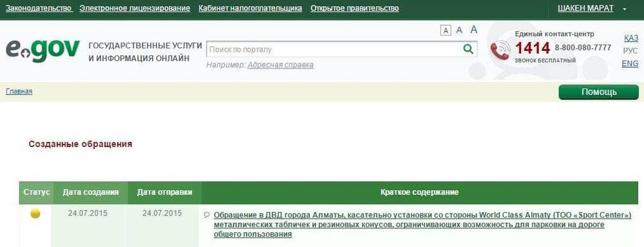Screen dimensions: 644x247
Task: Click the Дата отправки column header
Action: coord(165,192)
